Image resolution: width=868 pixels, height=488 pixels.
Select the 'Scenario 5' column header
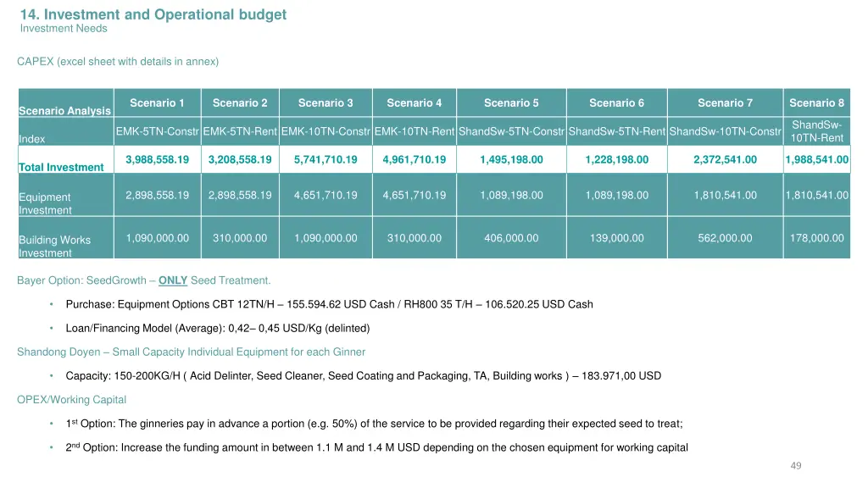[511, 103]
